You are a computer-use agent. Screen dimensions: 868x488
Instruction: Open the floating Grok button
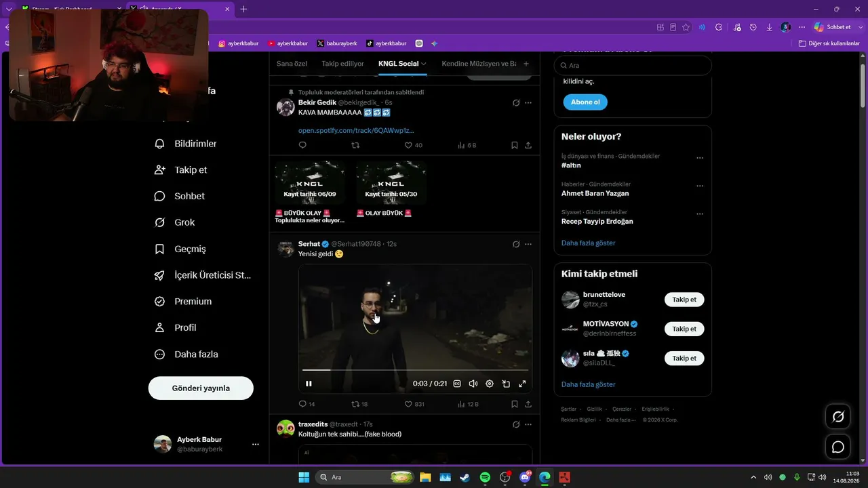coord(838,416)
